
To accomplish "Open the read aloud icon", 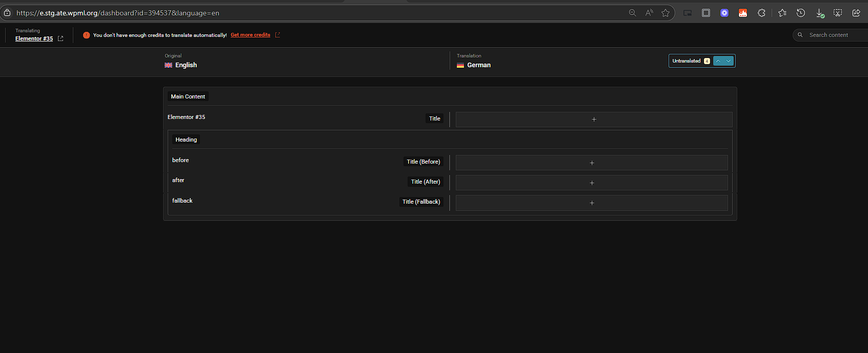I will point(649,13).
